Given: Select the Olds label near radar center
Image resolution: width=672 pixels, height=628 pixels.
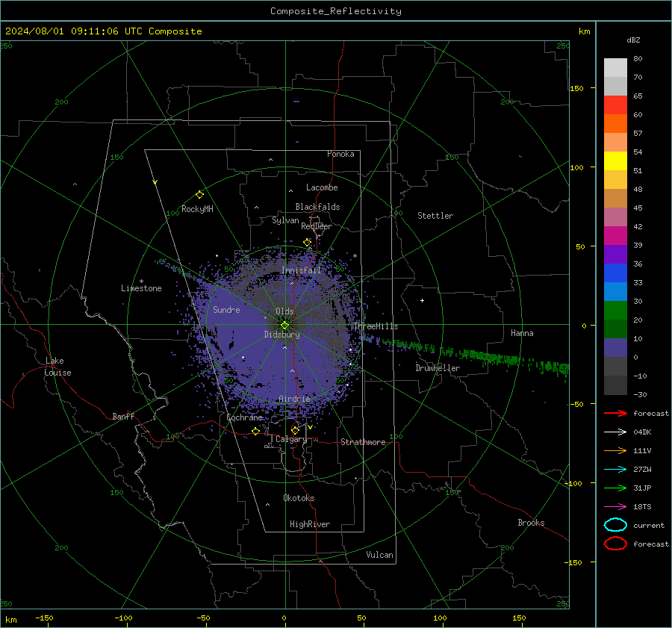Looking at the screenshot, I should [284, 311].
